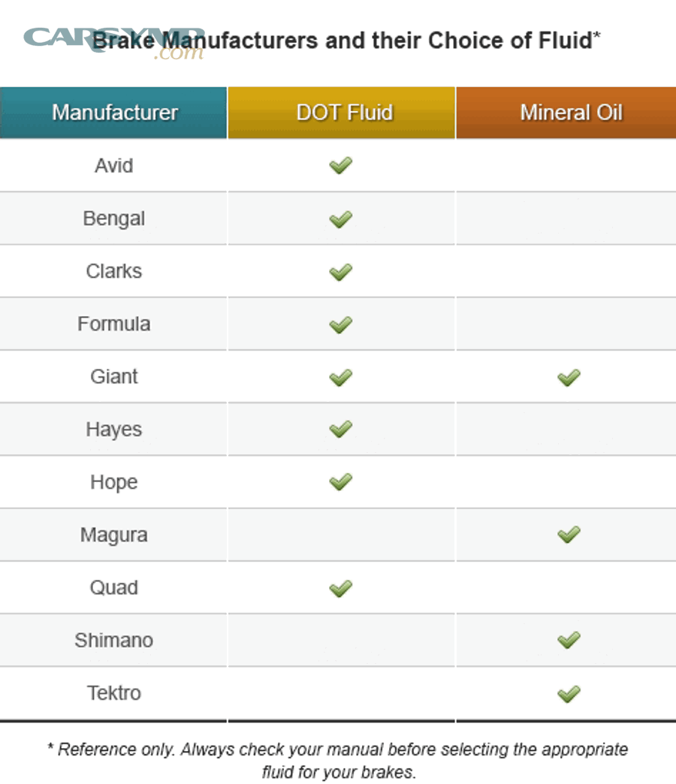Click the DOT Fluid checkmark for Formula
Viewport: 676px width, 784px height.
[340, 324]
